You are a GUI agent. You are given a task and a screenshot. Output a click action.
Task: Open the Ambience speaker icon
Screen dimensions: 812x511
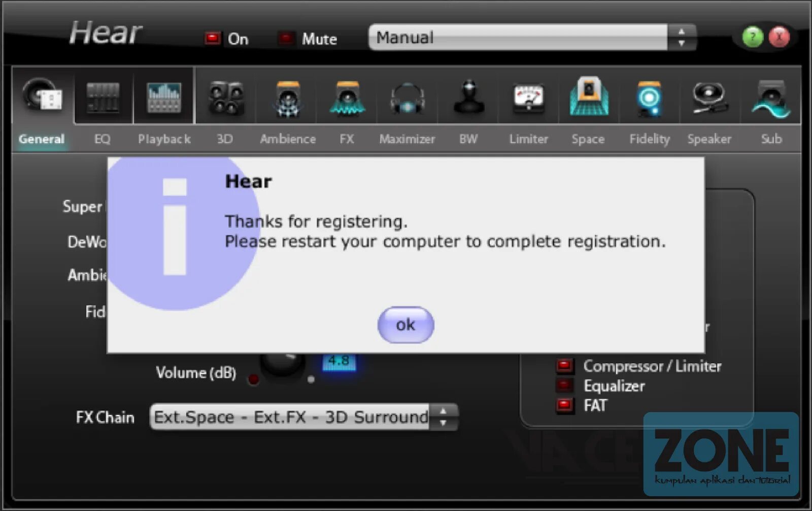[288, 99]
